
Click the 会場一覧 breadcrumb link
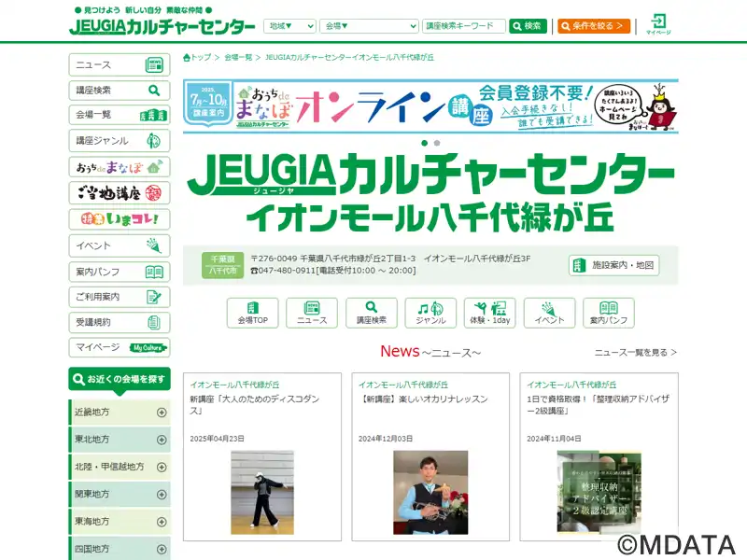238,57
